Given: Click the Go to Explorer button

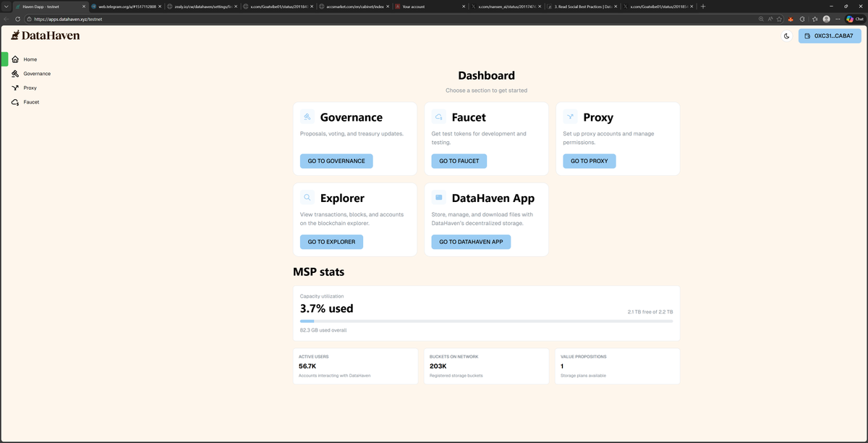Looking at the screenshot, I should [x=331, y=242].
